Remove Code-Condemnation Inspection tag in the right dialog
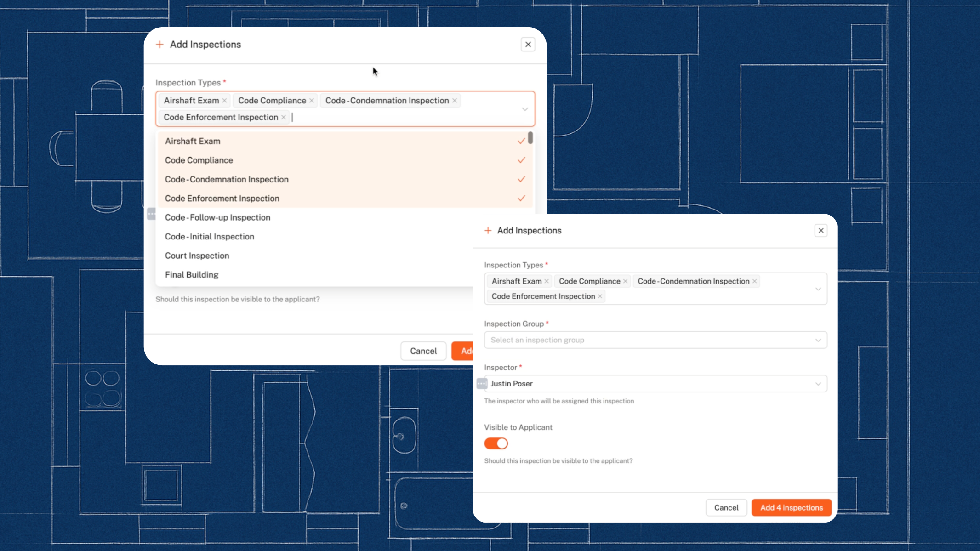This screenshot has width=980, height=551. pos(754,281)
